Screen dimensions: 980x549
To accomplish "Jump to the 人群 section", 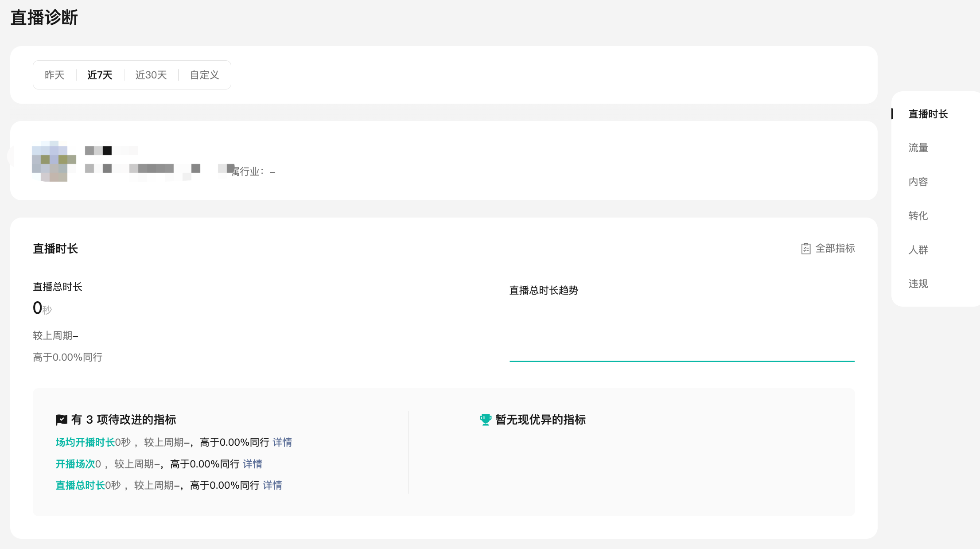I will tap(918, 249).
